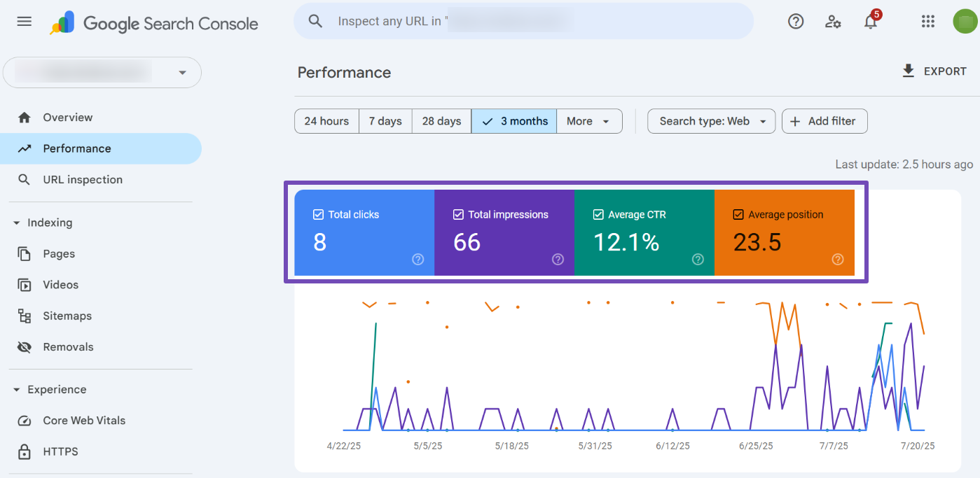Open the hamburger main menu
The height and width of the screenshot is (478, 980).
(25, 22)
